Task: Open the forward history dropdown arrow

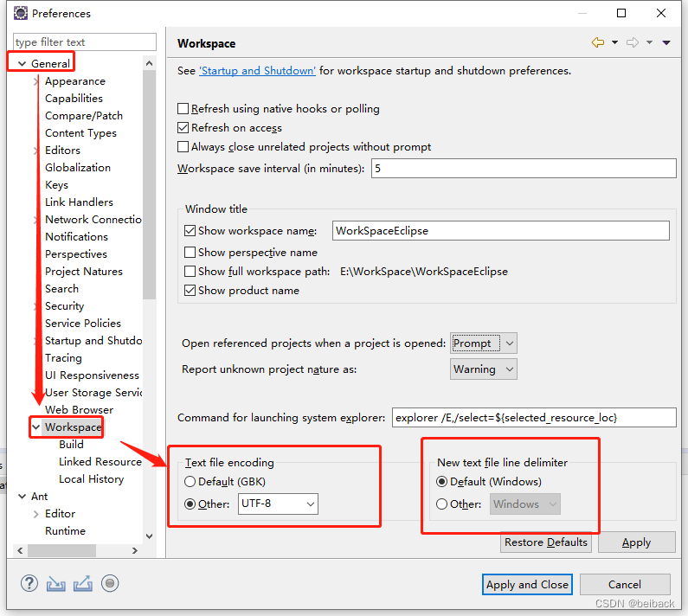Action: (x=649, y=42)
